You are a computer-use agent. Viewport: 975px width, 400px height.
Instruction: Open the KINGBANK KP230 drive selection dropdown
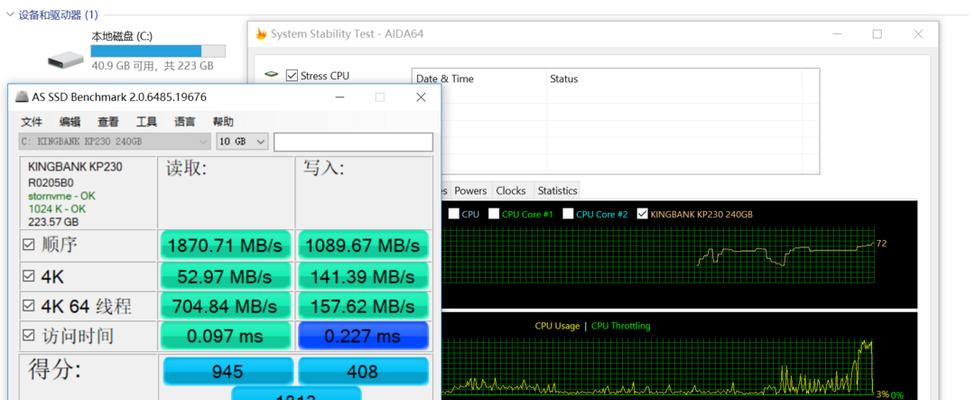[114, 142]
